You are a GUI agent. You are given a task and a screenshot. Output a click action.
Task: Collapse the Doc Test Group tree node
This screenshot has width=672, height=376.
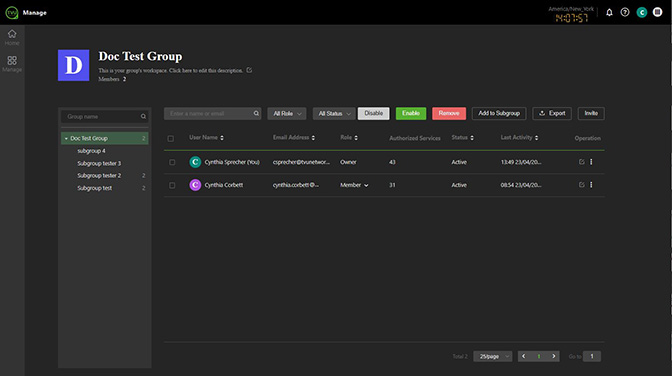(66, 138)
